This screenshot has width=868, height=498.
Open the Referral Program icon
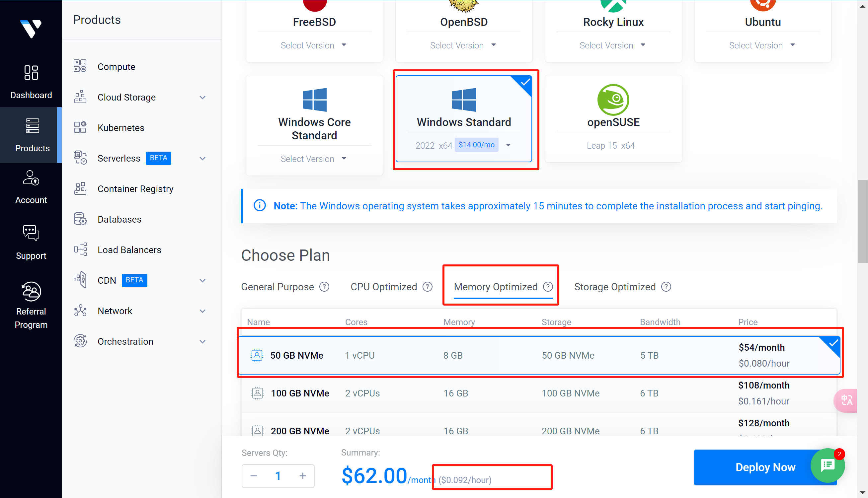(31, 291)
